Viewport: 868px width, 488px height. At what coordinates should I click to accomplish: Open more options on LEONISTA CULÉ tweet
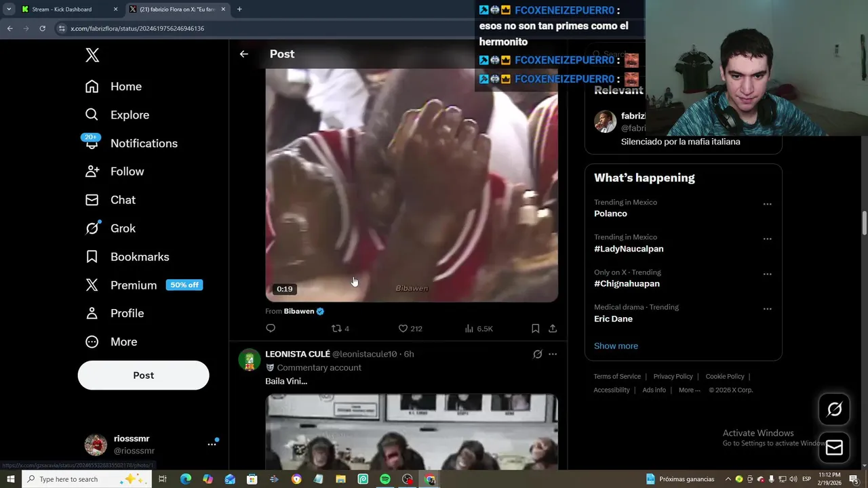point(553,354)
